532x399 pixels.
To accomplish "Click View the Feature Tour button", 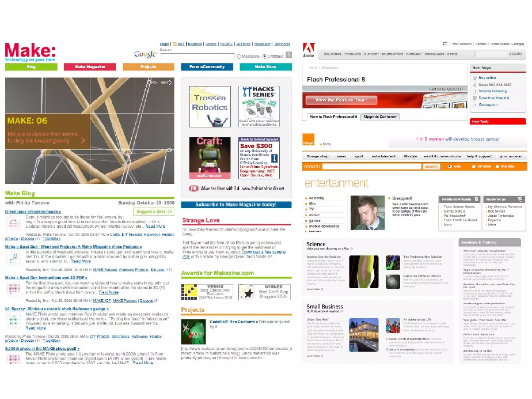I will tap(341, 100).
